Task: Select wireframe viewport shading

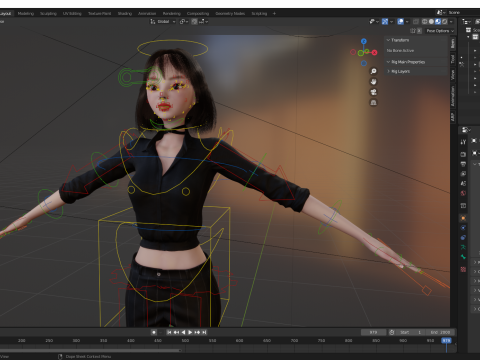Action: (424, 22)
